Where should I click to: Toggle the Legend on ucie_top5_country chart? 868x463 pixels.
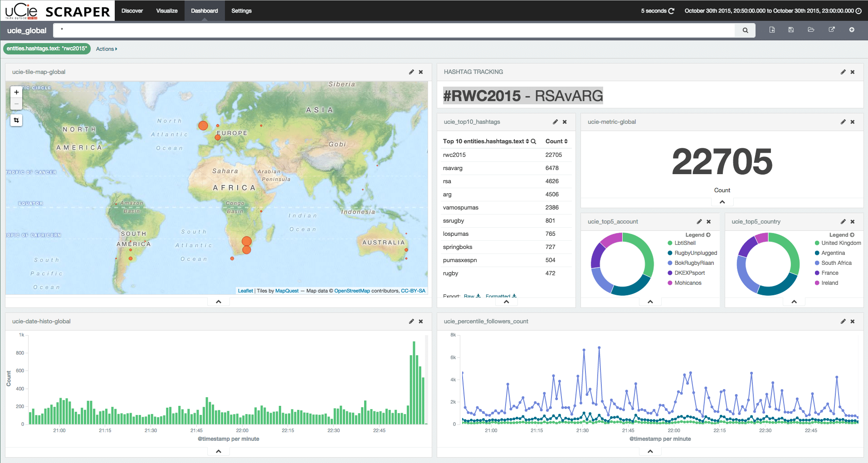841,235
